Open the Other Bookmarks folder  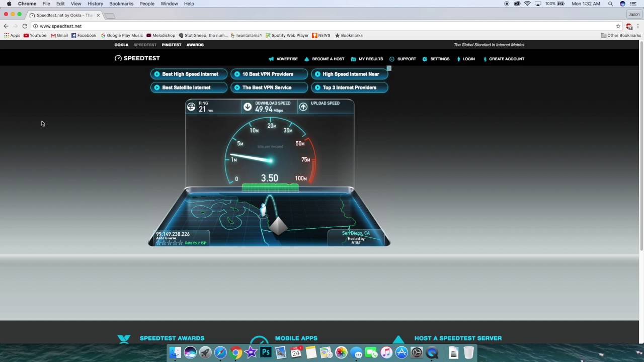pos(621,36)
